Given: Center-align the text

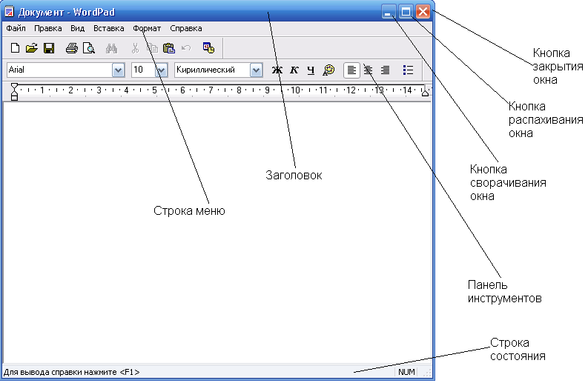Looking at the screenshot, I should click(369, 70).
